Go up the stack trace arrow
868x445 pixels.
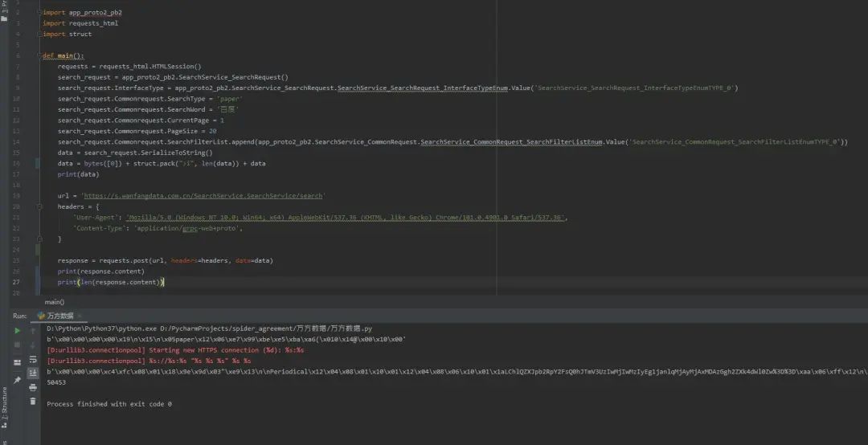[x=33, y=331]
